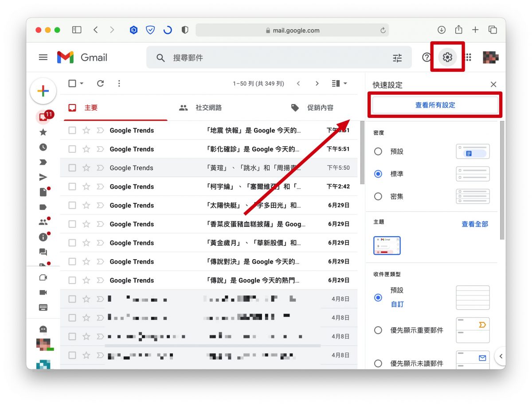Switch to 社交網路 tab
The height and width of the screenshot is (404, 532).
coord(200,108)
